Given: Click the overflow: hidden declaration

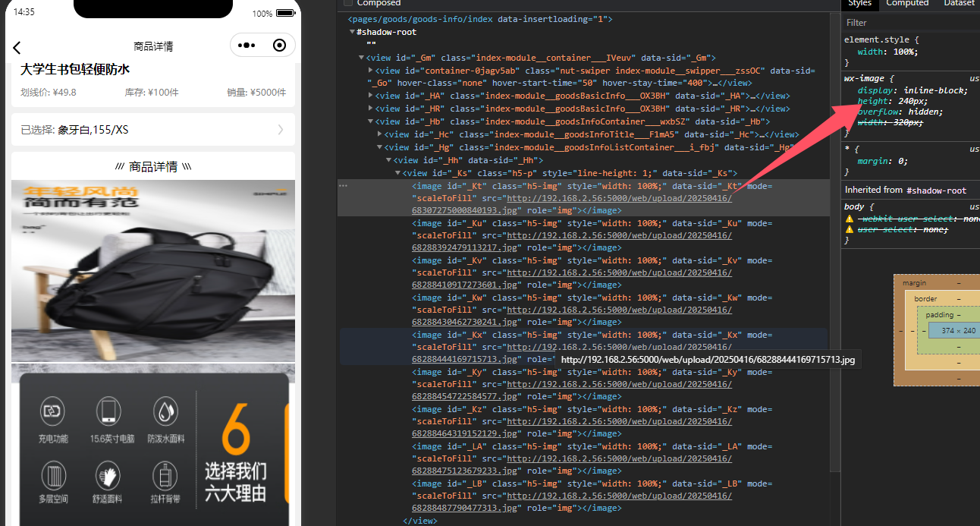Looking at the screenshot, I should pyautogui.click(x=900, y=112).
